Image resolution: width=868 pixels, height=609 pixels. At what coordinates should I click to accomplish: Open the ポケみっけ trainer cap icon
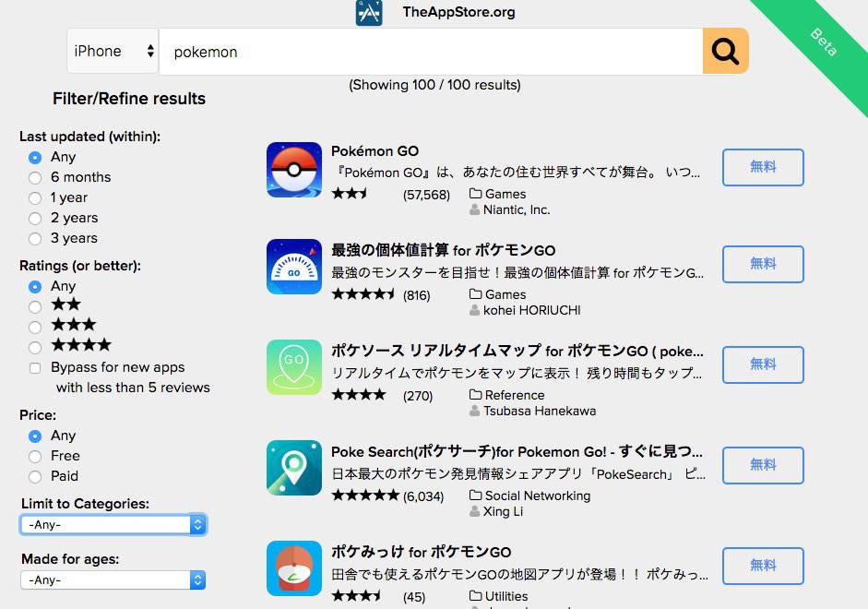(x=294, y=568)
